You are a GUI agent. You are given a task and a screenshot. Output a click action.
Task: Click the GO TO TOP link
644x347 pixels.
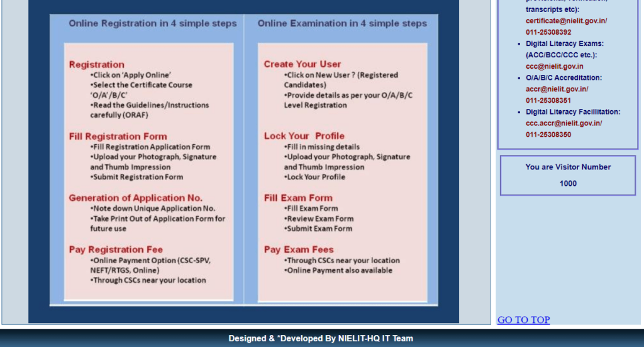(x=523, y=320)
